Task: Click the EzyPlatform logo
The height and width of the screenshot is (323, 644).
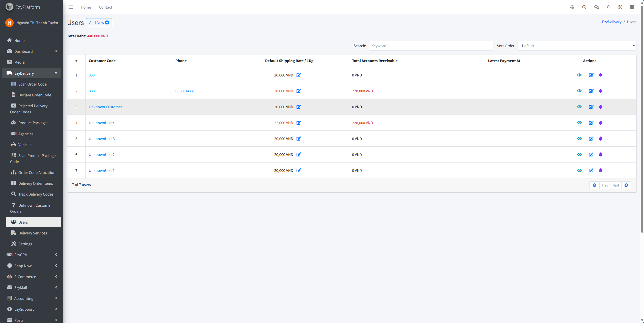Action: click(x=10, y=7)
